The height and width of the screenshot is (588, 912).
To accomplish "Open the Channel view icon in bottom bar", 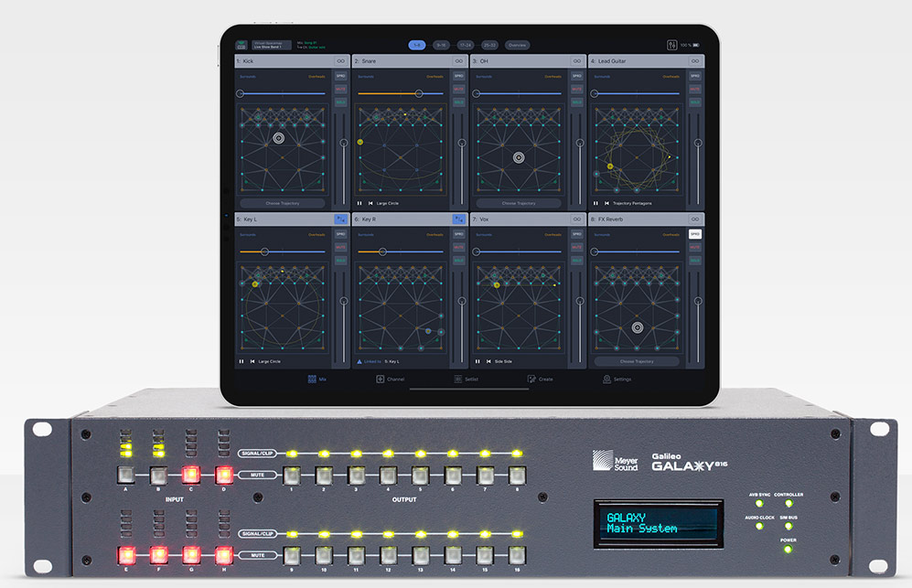I will pyautogui.click(x=381, y=379).
